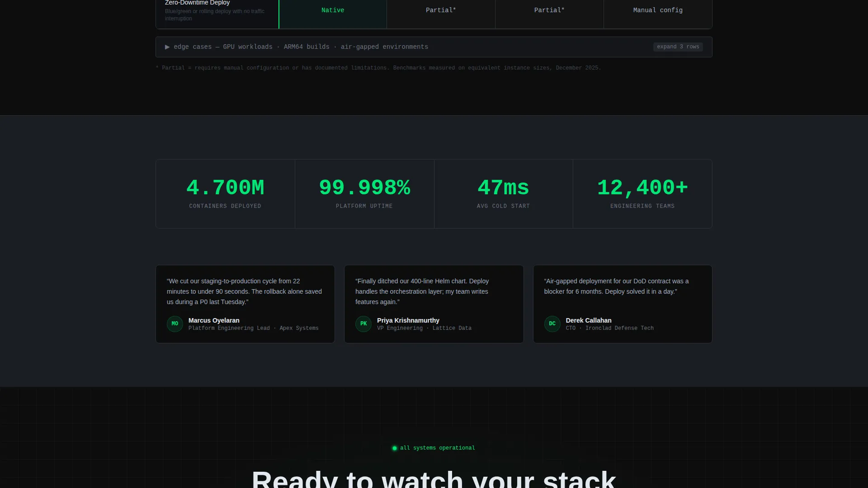Click the 99.998% platform uptime figure
Screen dimensions: 868x488
point(364,188)
